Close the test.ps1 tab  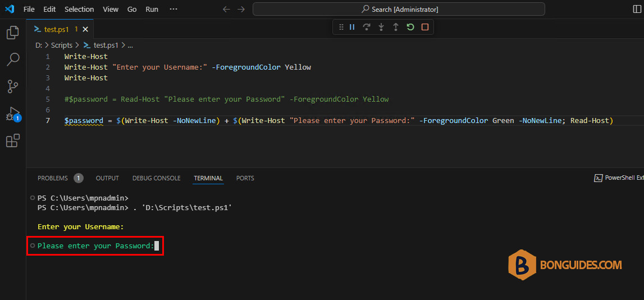point(85,29)
